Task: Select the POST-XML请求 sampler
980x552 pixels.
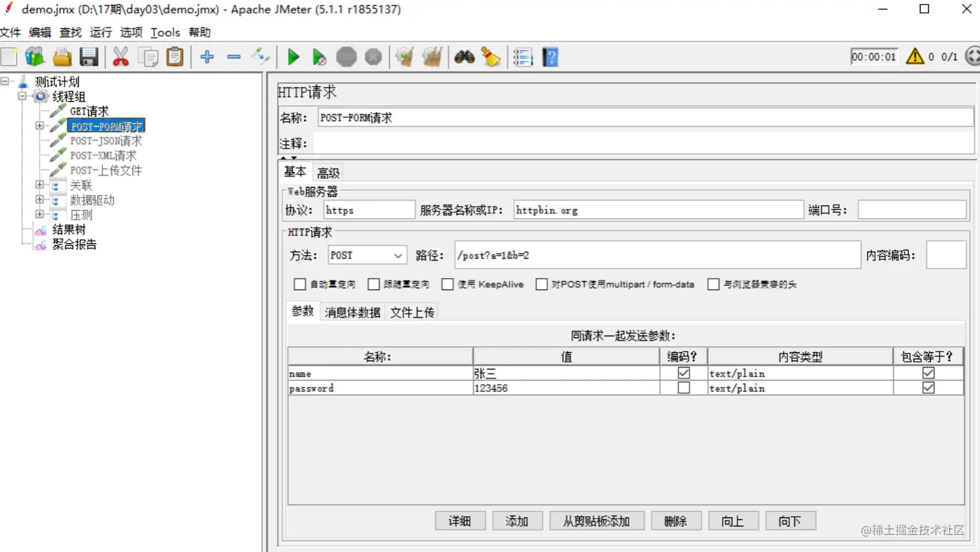Action: point(103,156)
